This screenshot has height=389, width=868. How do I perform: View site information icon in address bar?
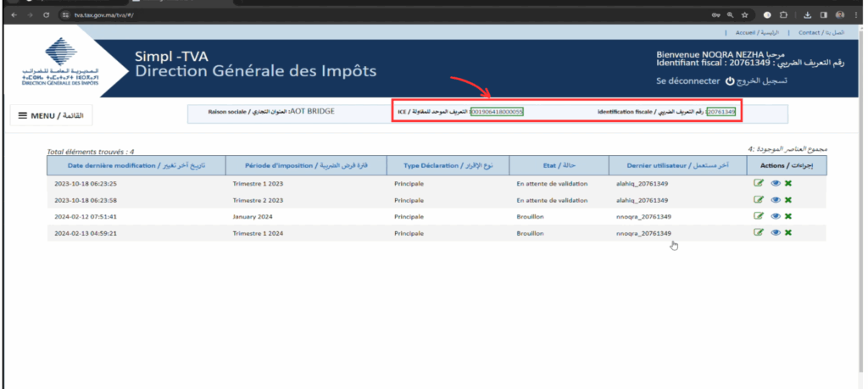65,15
